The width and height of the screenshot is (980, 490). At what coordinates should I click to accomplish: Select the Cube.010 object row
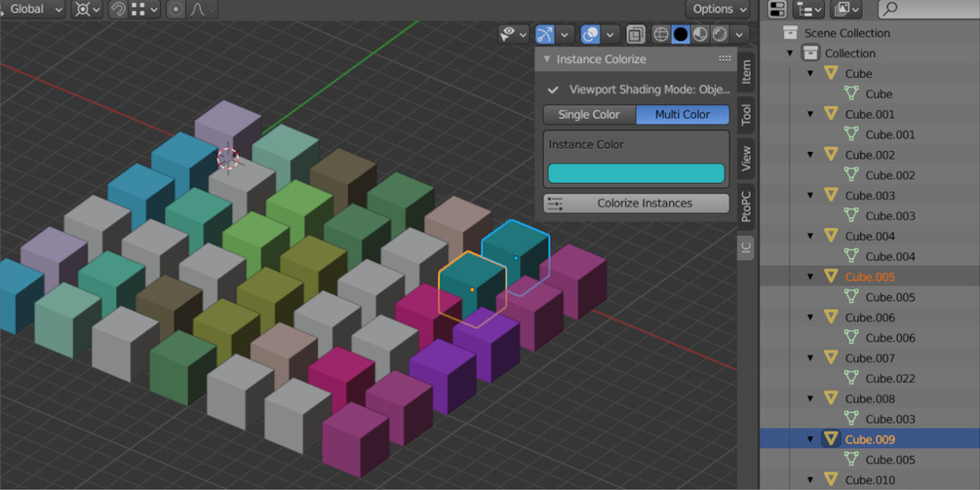coord(870,480)
